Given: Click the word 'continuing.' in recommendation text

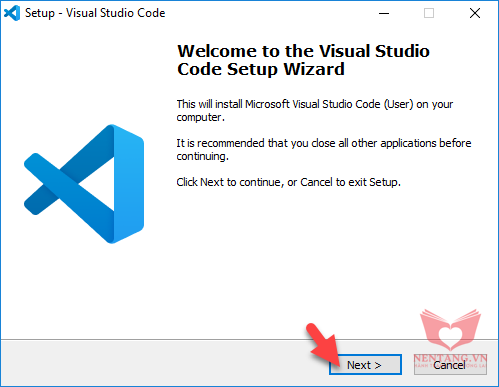Looking at the screenshot, I should click(203, 156).
